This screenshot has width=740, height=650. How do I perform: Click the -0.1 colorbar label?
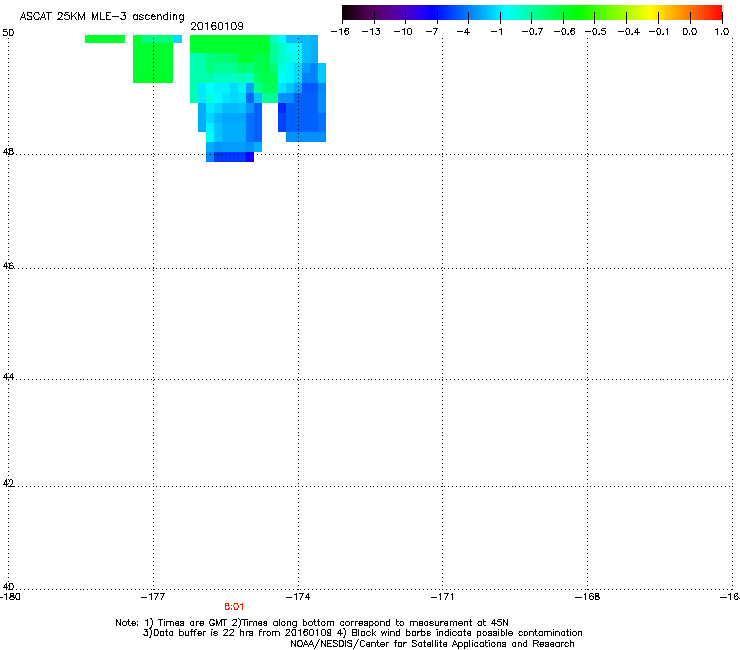pyautogui.click(x=659, y=32)
